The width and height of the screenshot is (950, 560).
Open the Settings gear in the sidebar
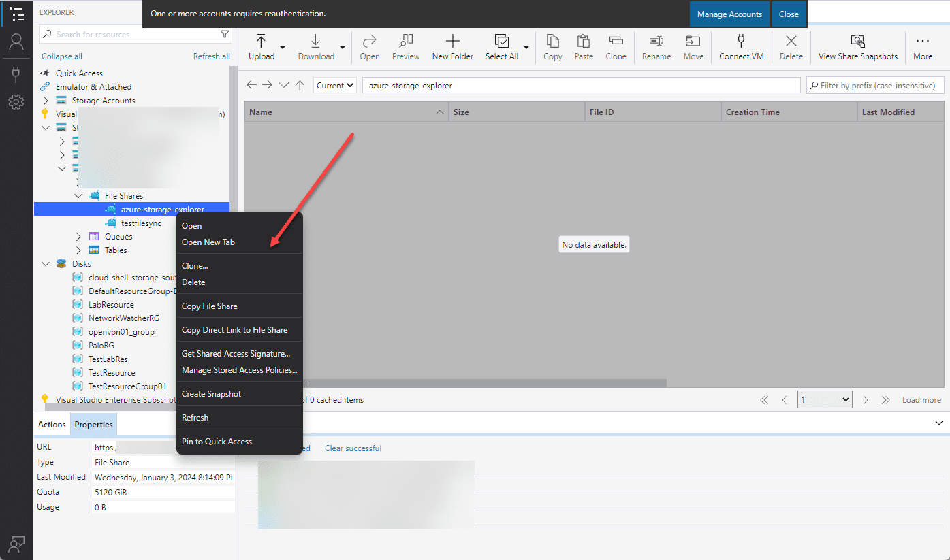pos(16,102)
